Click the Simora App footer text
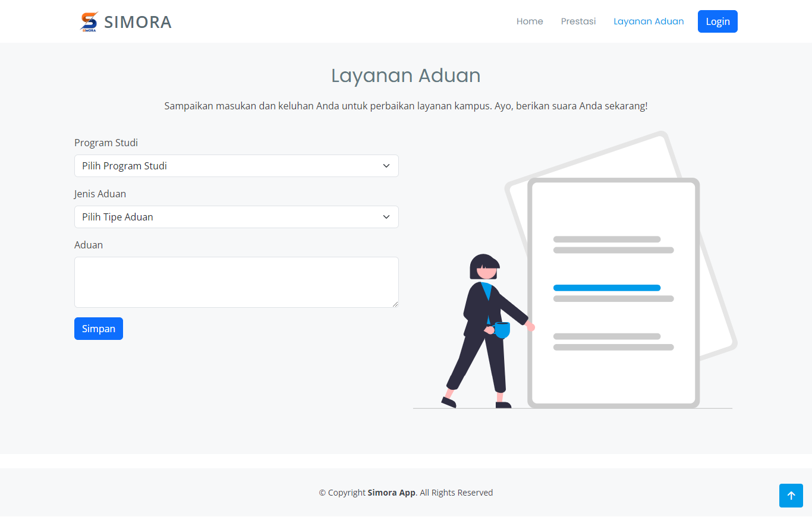Image resolution: width=812 pixels, height=517 pixels. [392, 493]
